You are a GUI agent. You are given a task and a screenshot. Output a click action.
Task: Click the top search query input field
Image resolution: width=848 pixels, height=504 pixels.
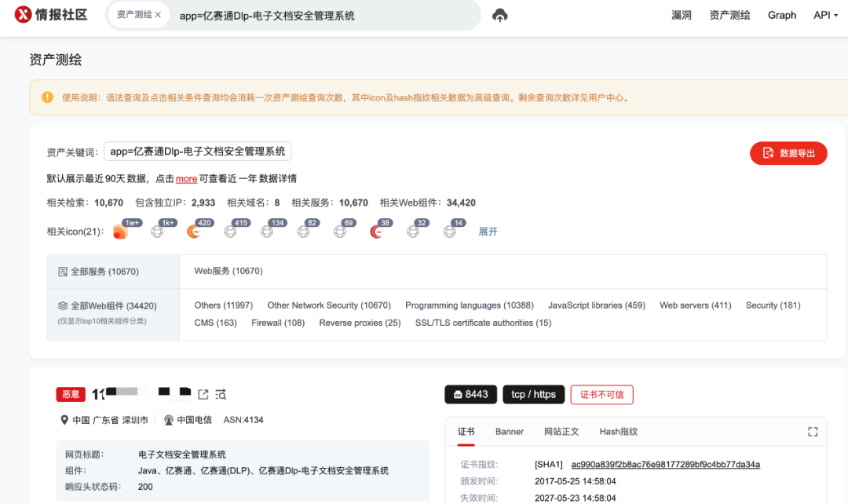click(322, 16)
